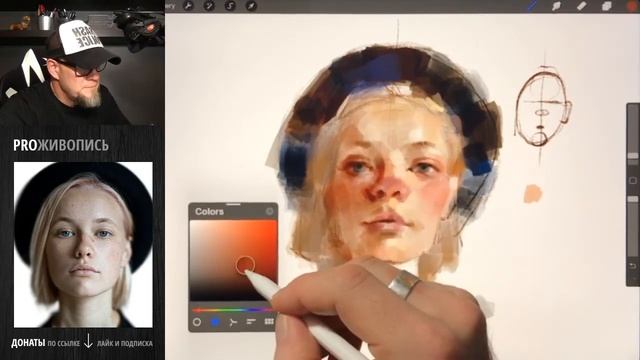
Task: Click the reference photo of woman in hat
Action: [x=83, y=245]
